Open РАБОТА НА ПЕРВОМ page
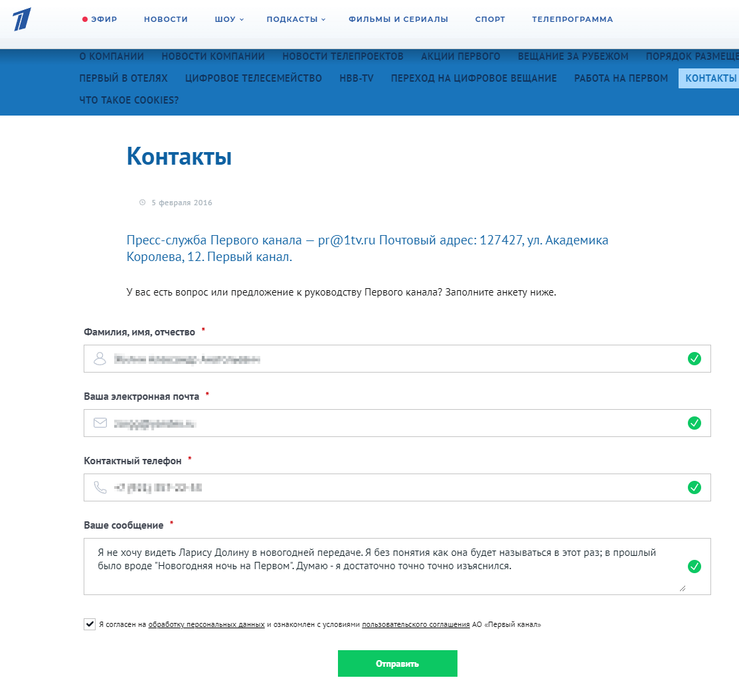Screen dimensions: 739x700 click(x=621, y=78)
